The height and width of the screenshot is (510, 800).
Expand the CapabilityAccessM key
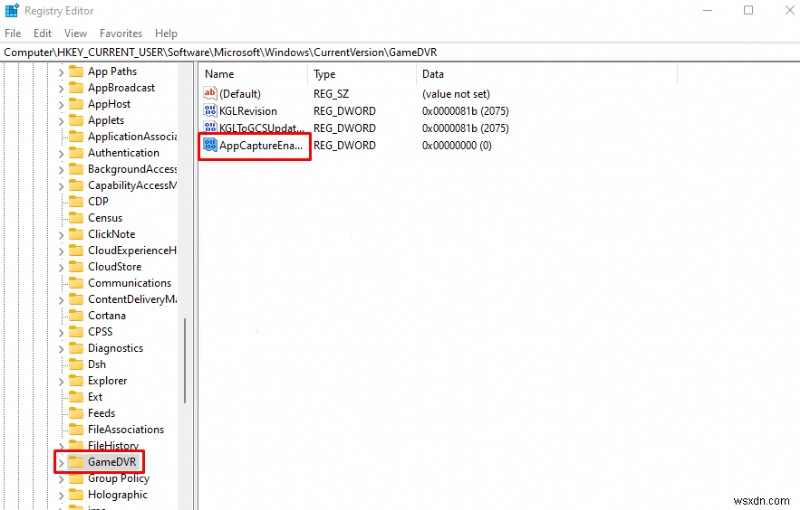pos(61,186)
